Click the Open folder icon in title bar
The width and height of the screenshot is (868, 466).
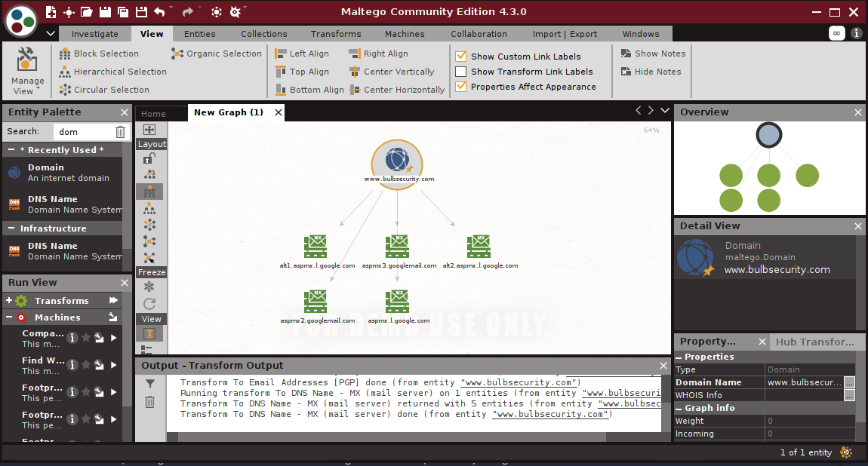click(x=86, y=11)
